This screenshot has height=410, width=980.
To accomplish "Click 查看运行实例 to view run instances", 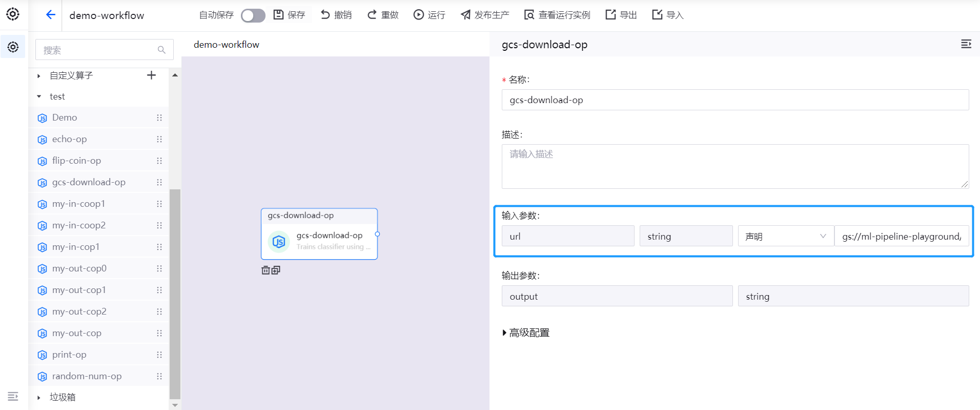I will point(557,15).
